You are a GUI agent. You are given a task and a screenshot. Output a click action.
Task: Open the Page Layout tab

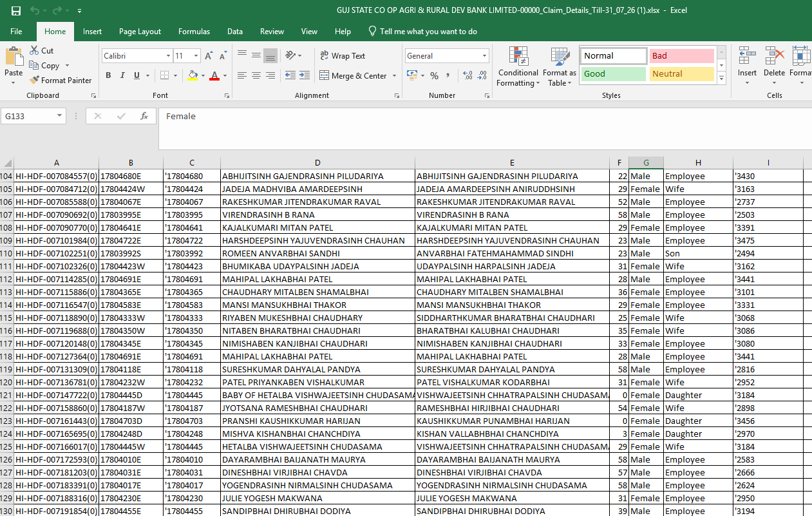tap(140, 31)
